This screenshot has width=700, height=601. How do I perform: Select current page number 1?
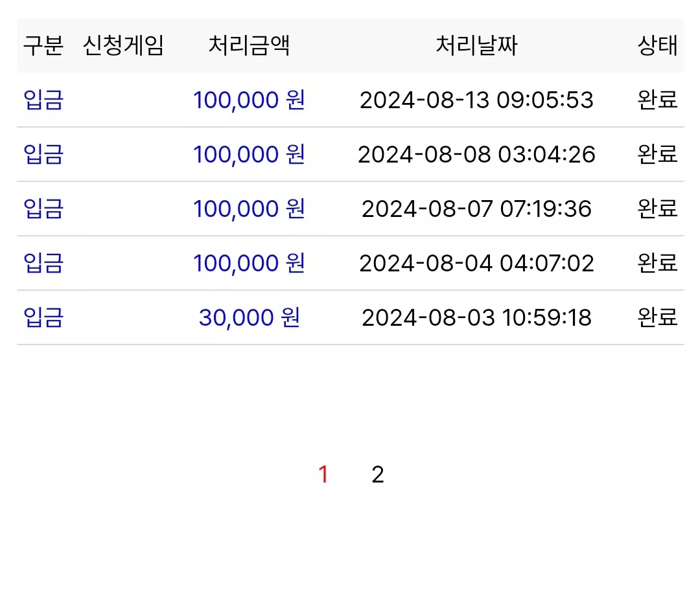(x=323, y=474)
